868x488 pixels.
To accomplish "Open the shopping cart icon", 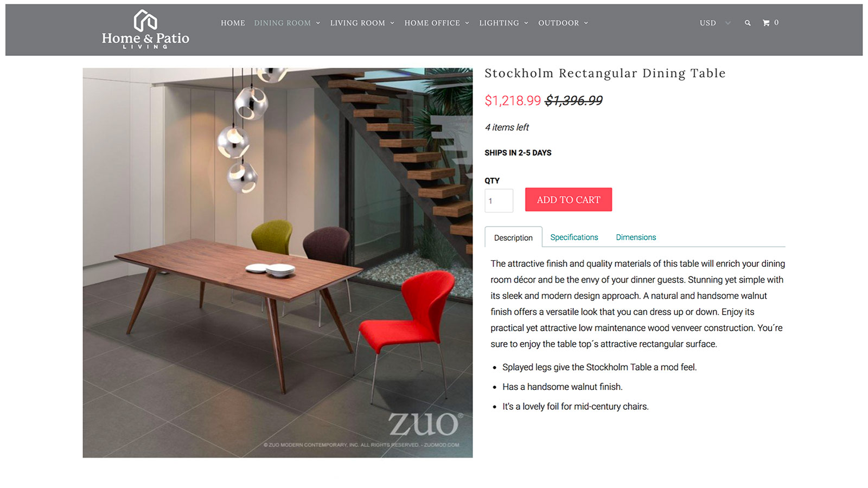I will click(x=766, y=23).
